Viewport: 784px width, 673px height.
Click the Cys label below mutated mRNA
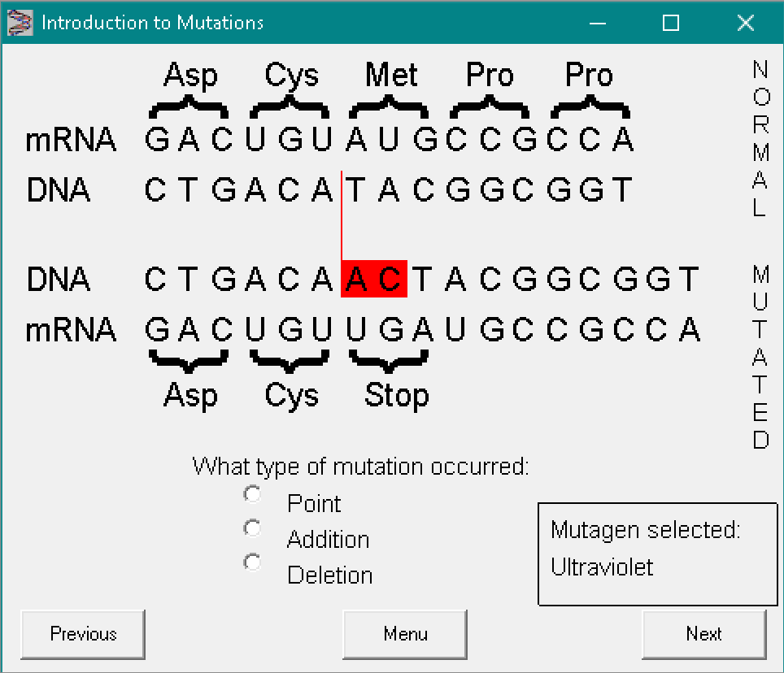tap(291, 396)
